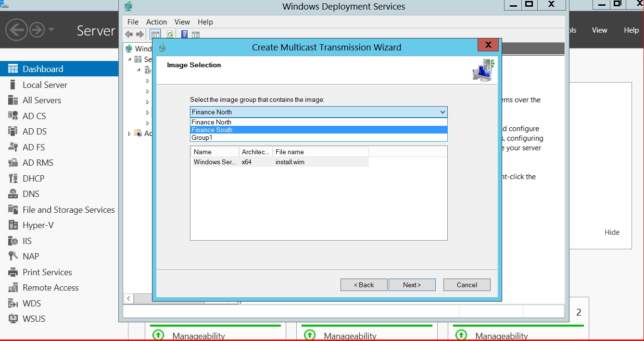The width and height of the screenshot is (644, 341).
Task: Click the green Refresh toolbar icon
Action: 170,34
